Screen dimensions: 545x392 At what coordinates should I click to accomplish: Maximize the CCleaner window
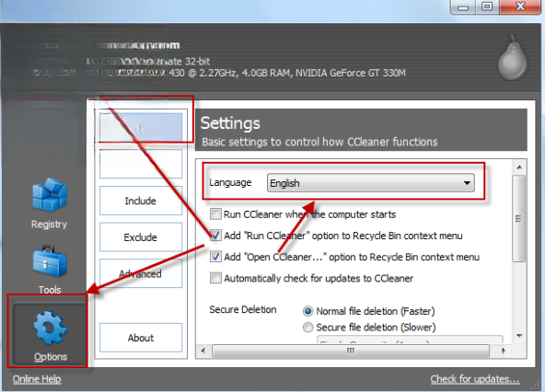point(487,6)
